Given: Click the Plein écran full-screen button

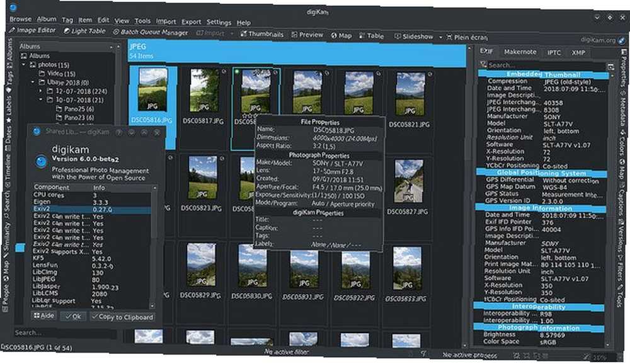Looking at the screenshot, I should 467,37.
